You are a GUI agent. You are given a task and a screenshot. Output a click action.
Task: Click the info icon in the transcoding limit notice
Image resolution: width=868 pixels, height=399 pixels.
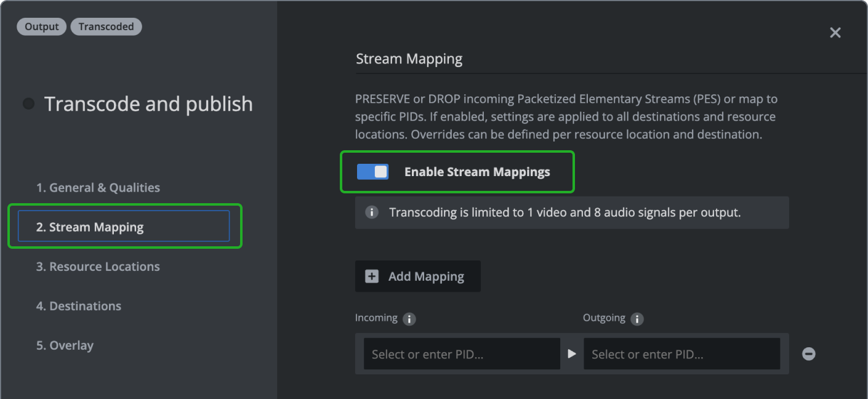coord(372,212)
